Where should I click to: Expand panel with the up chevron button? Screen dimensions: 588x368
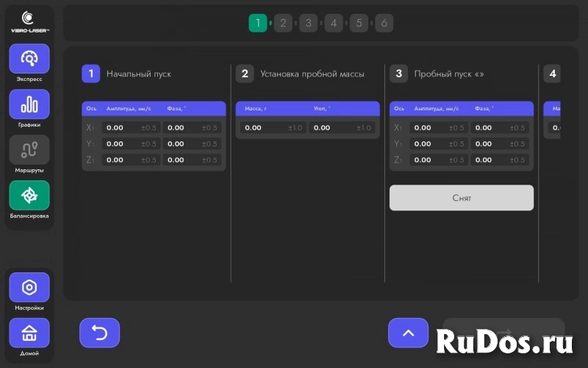click(x=408, y=333)
